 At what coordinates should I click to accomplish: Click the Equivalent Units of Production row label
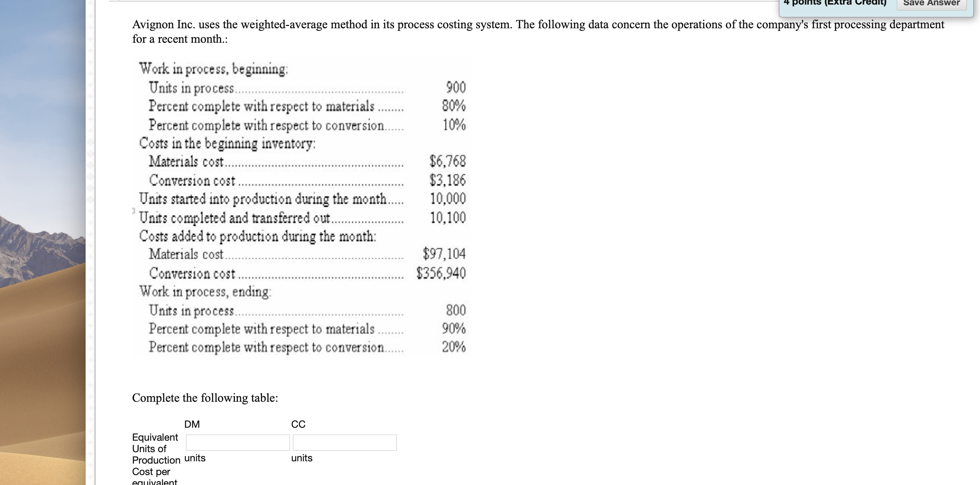155,449
